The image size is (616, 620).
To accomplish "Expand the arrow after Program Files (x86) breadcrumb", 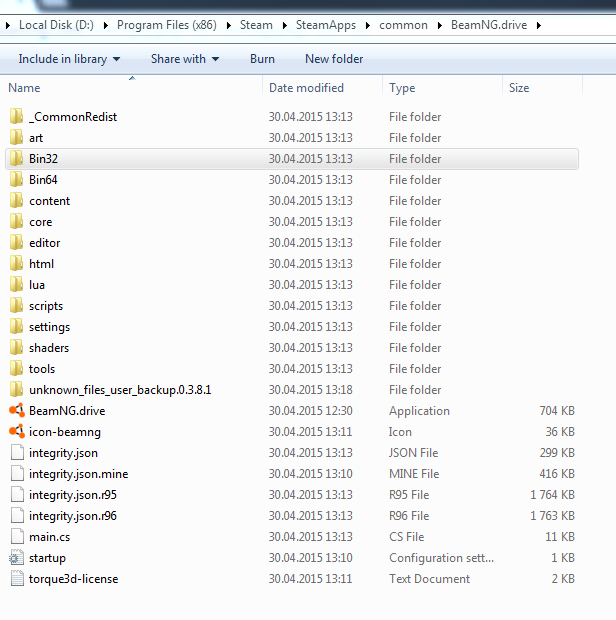I will (x=229, y=25).
